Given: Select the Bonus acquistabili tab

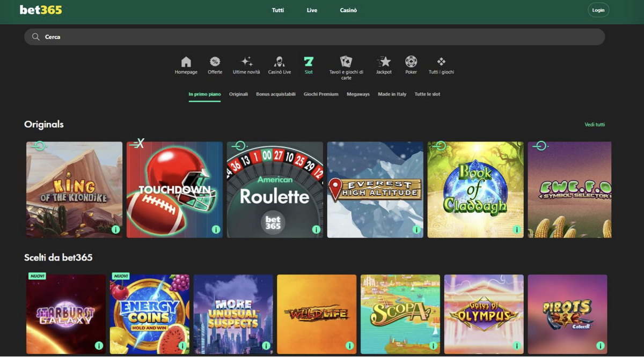Looking at the screenshot, I should coord(276,94).
